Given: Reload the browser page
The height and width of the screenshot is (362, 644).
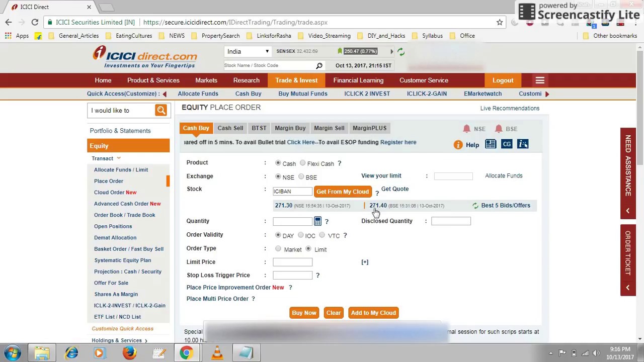Looking at the screenshot, I should coord(35,22).
